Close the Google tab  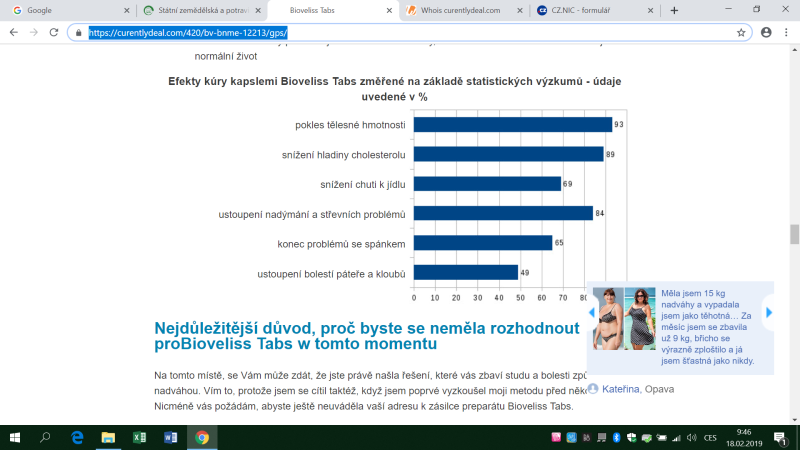[x=127, y=10]
